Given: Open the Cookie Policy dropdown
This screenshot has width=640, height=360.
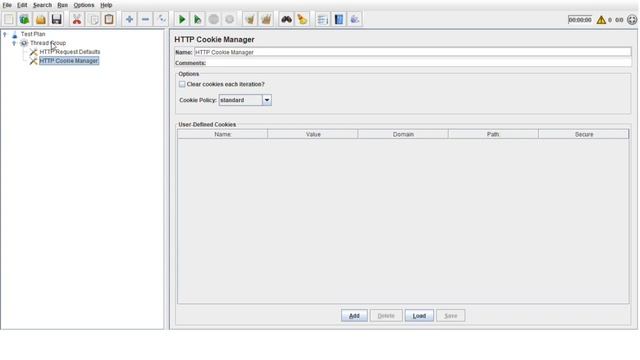Looking at the screenshot, I should click(x=267, y=100).
